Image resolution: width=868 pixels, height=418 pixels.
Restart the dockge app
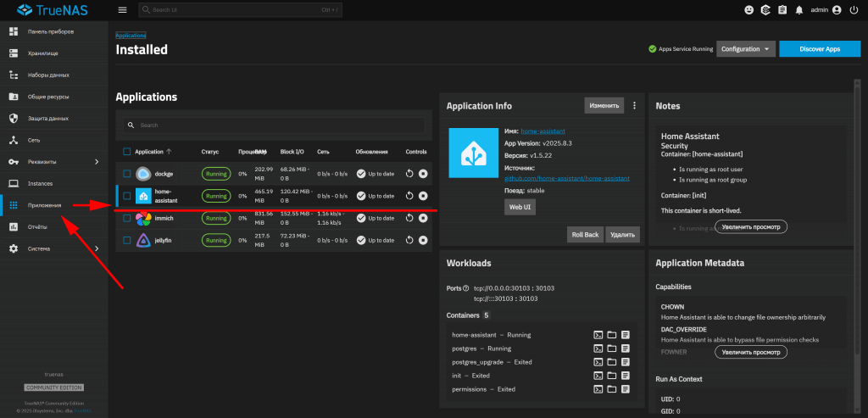pyautogui.click(x=409, y=174)
